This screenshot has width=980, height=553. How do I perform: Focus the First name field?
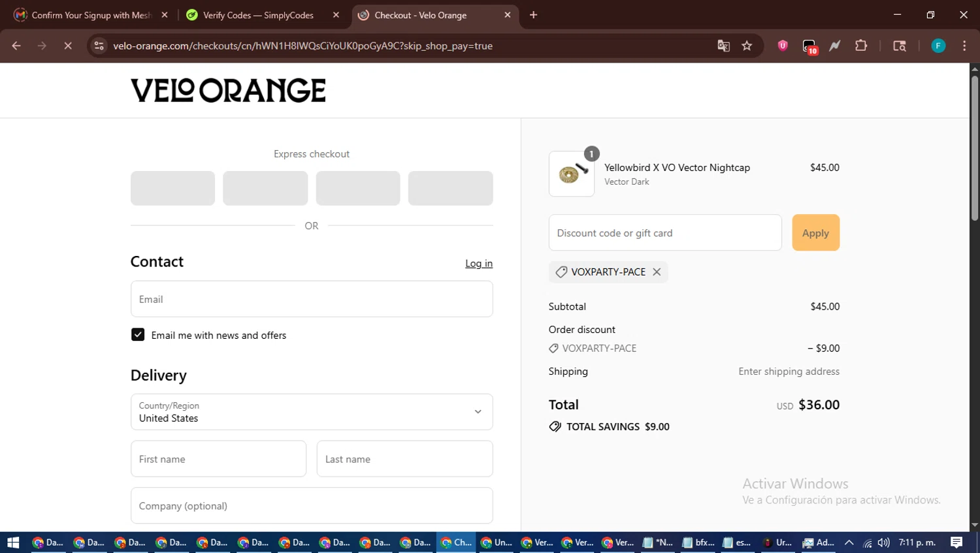[x=218, y=459]
